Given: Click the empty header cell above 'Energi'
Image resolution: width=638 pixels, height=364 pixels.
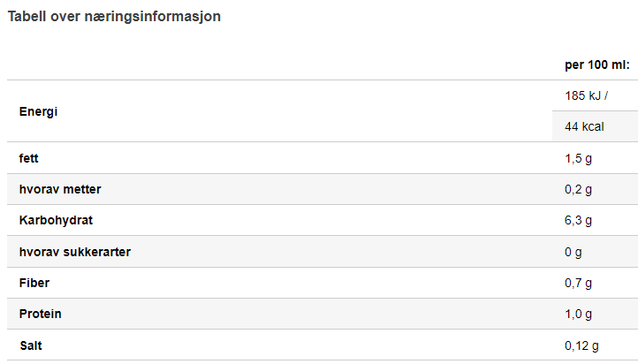Looking at the screenshot, I should pyautogui.click(x=279, y=64).
